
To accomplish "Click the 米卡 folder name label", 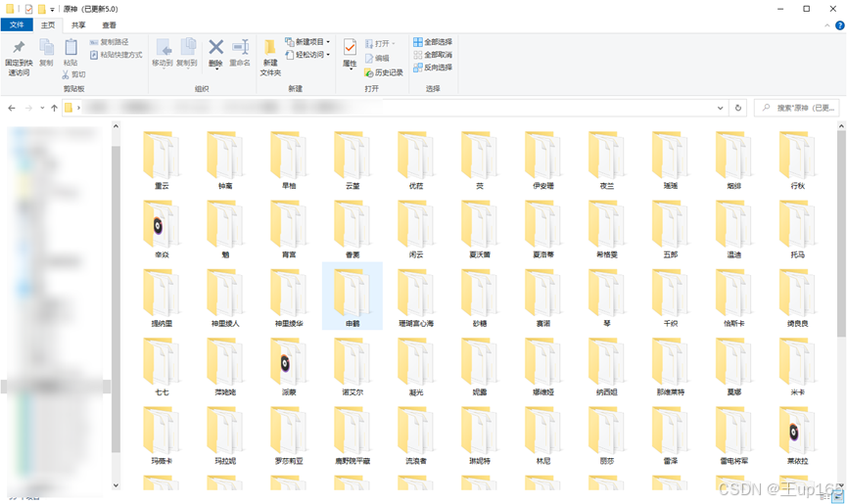I will [x=798, y=392].
